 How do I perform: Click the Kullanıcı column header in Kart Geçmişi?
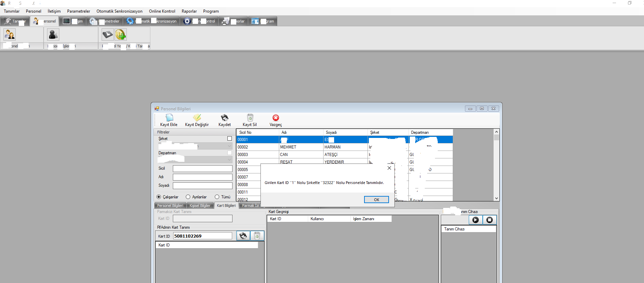329,219
